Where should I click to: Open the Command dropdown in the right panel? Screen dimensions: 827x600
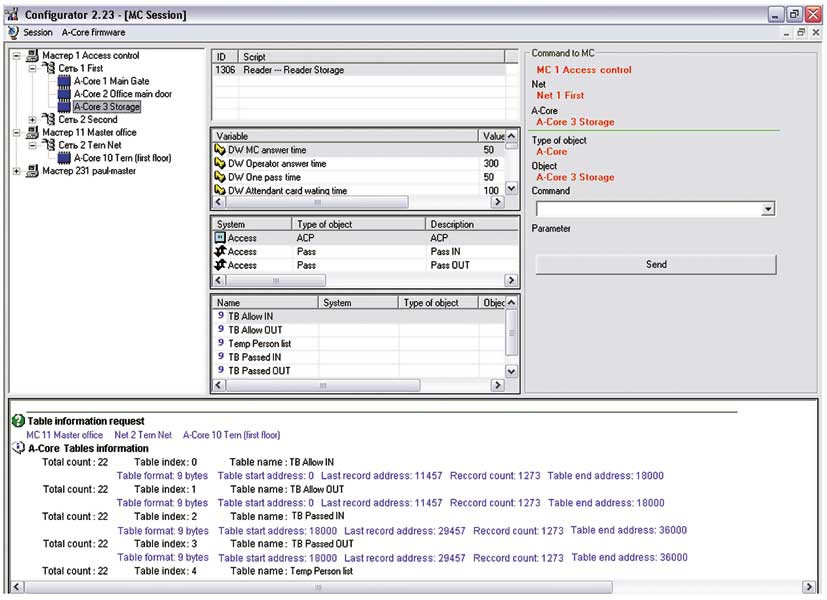(x=768, y=208)
